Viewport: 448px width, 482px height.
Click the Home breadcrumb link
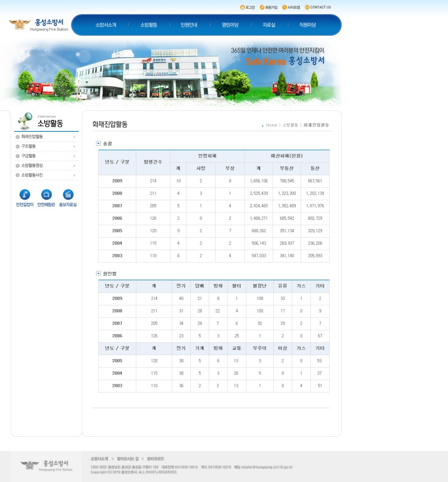[x=271, y=125]
